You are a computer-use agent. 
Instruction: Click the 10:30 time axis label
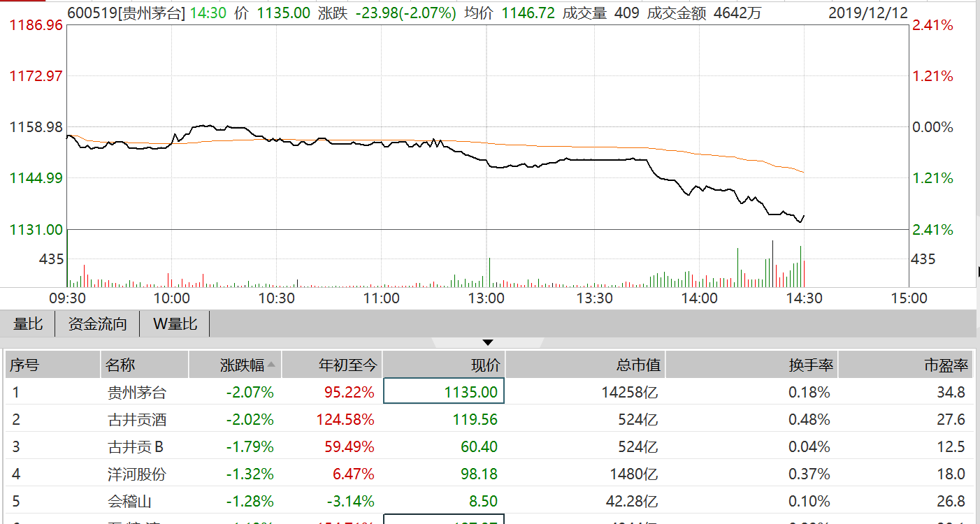click(x=277, y=298)
